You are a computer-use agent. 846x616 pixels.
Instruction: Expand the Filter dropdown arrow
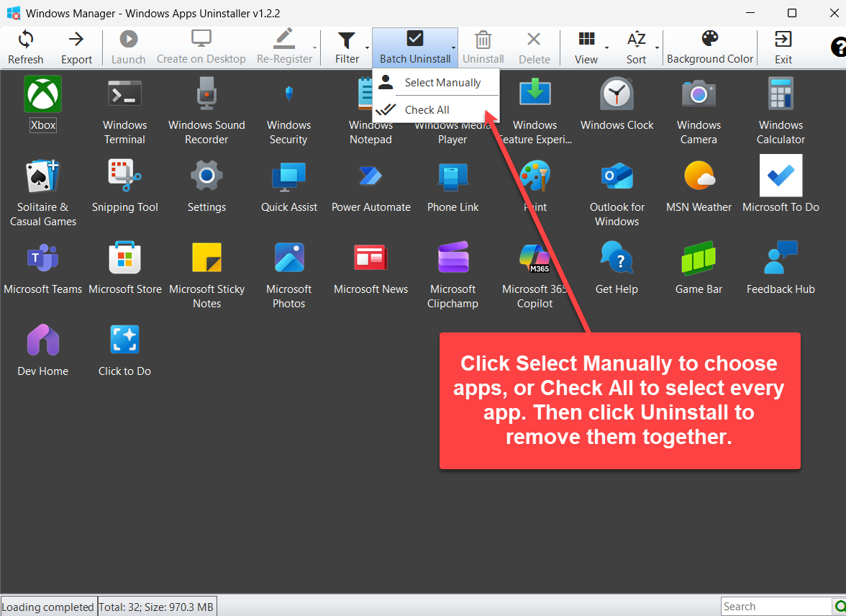tap(368, 47)
